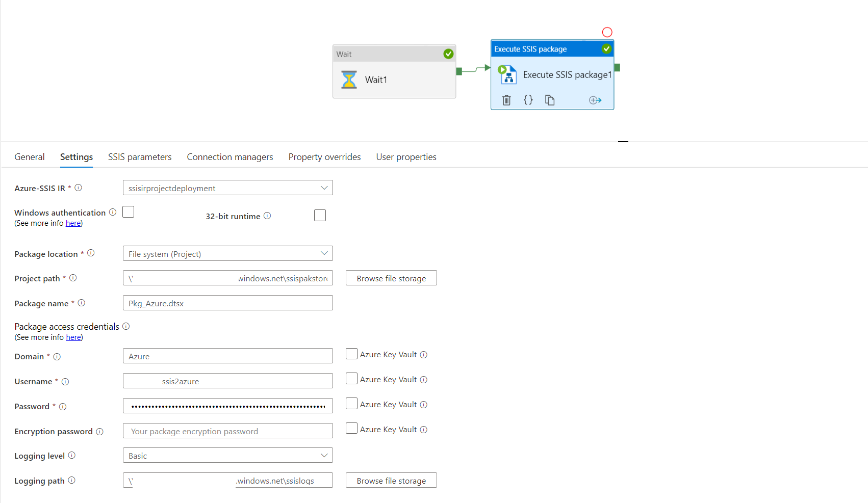The image size is (868, 503).
Task: Click info icon next to 32-bit runtime
Action: pos(267,216)
